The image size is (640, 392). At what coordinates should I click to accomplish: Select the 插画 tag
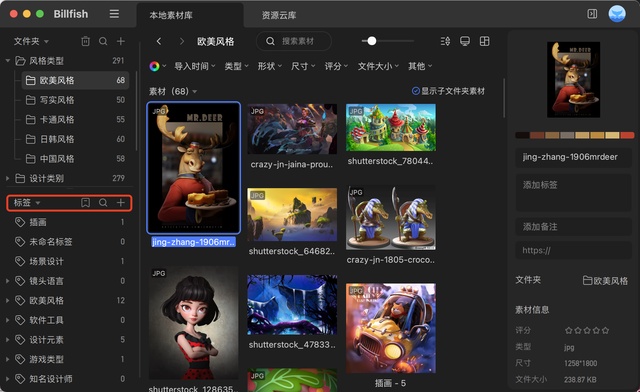coord(69,222)
